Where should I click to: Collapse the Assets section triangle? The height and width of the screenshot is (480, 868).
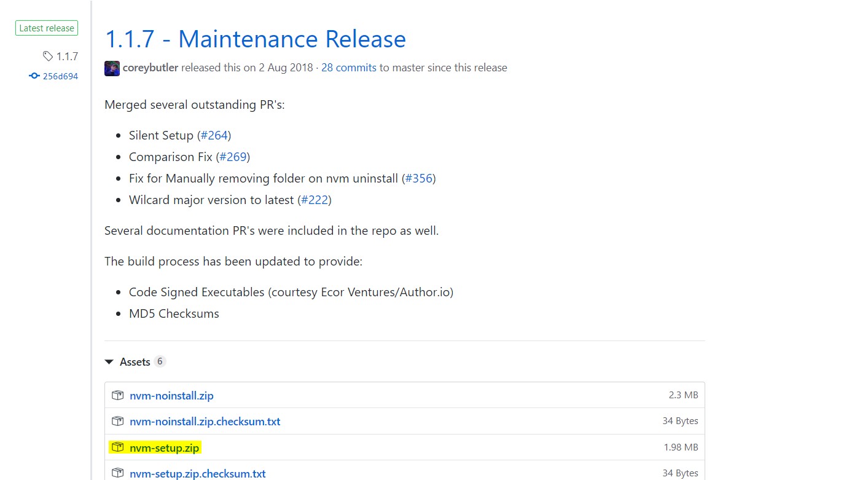[x=109, y=362]
